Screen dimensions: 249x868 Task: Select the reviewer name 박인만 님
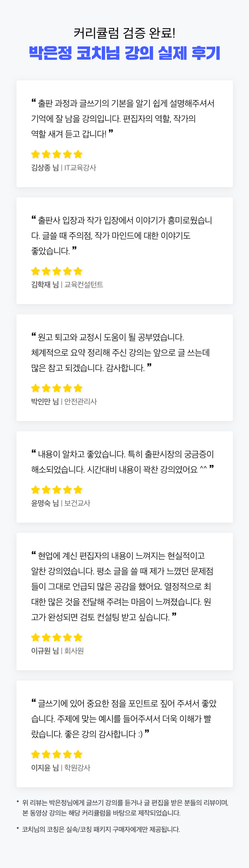[45, 402]
